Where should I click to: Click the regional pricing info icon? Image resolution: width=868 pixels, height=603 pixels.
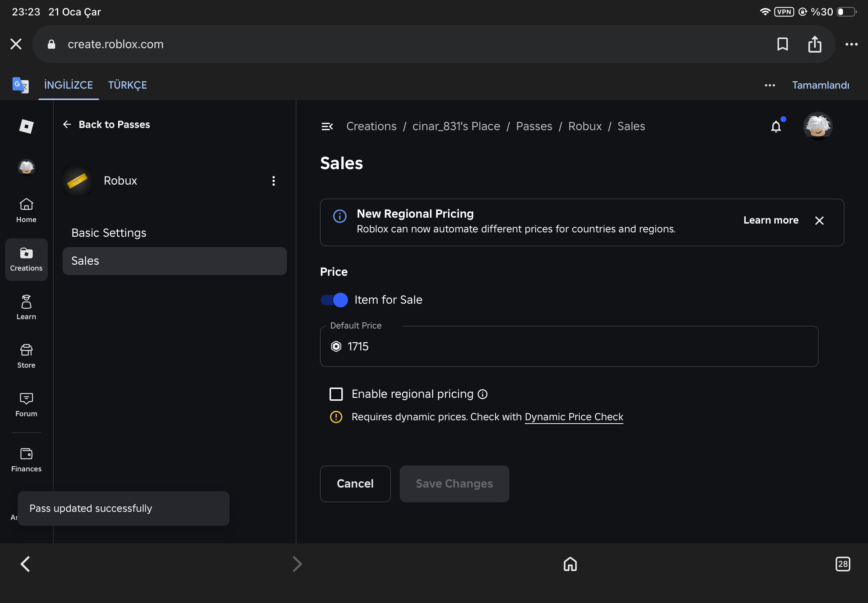tap(483, 394)
